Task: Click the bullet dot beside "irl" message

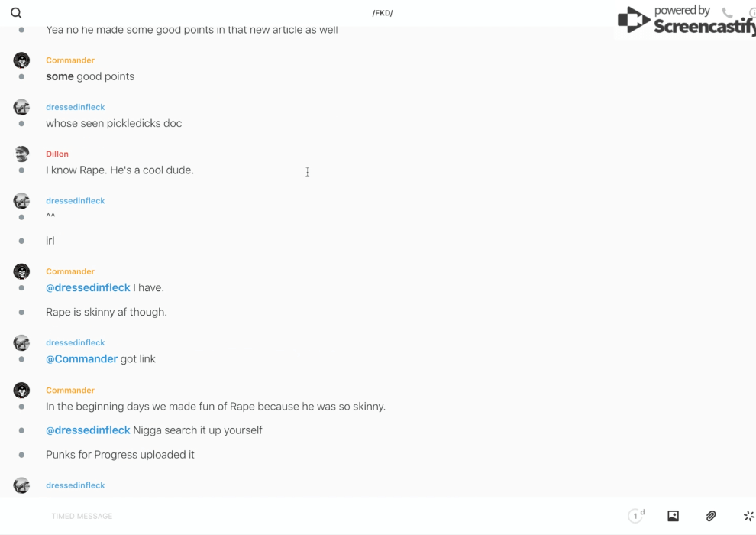Action: pyautogui.click(x=21, y=241)
